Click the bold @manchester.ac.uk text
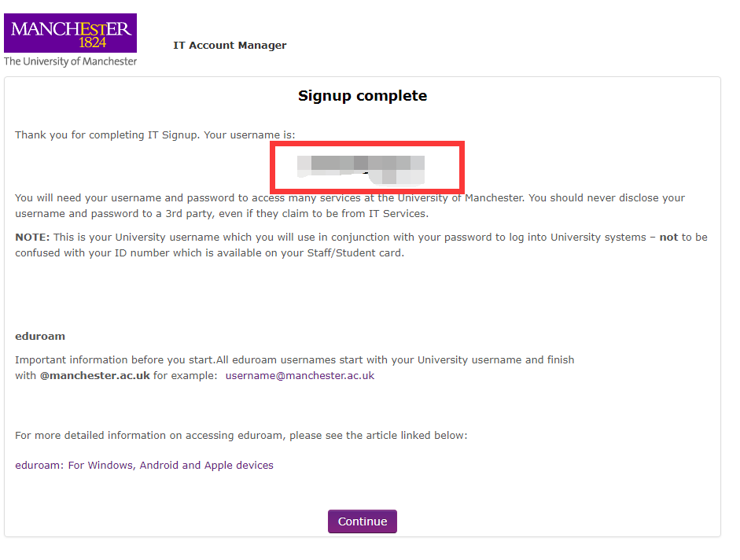This screenshot has width=740, height=560. 95,376
